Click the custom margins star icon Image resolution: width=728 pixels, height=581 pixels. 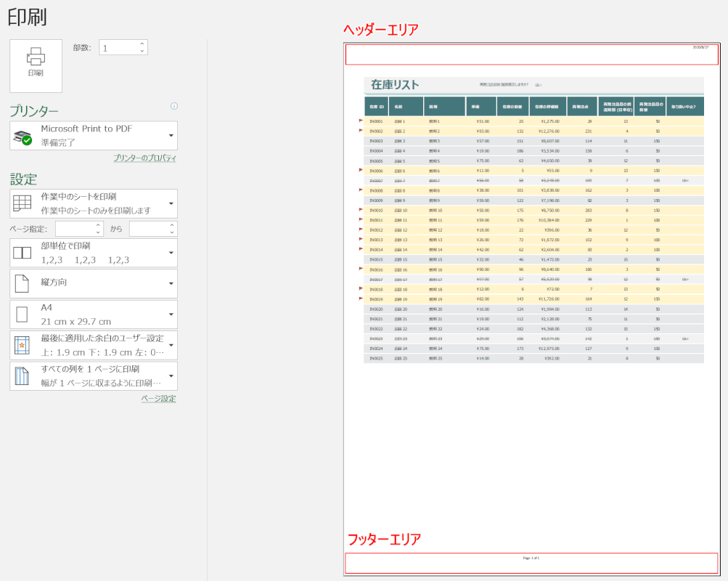pos(23,346)
